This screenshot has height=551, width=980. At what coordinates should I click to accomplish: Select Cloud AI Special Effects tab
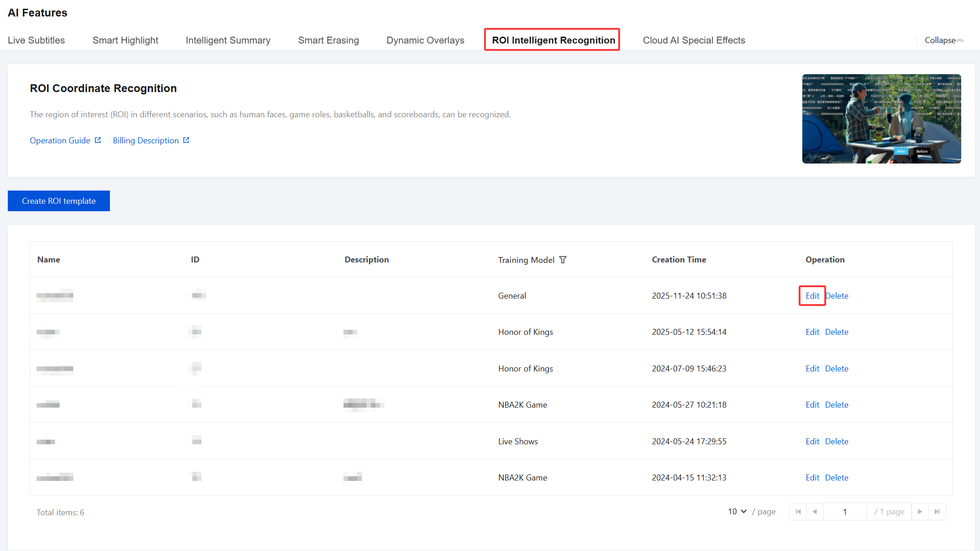pos(694,40)
